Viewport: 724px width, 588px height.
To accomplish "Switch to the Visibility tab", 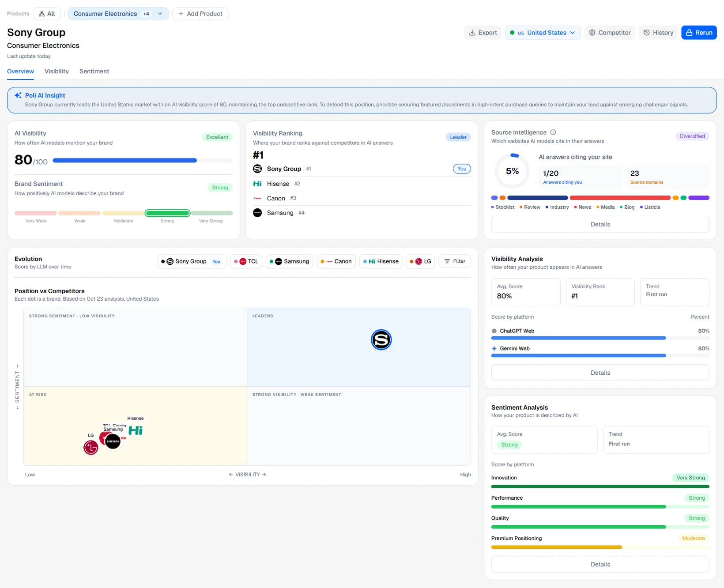I will point(57,72).
